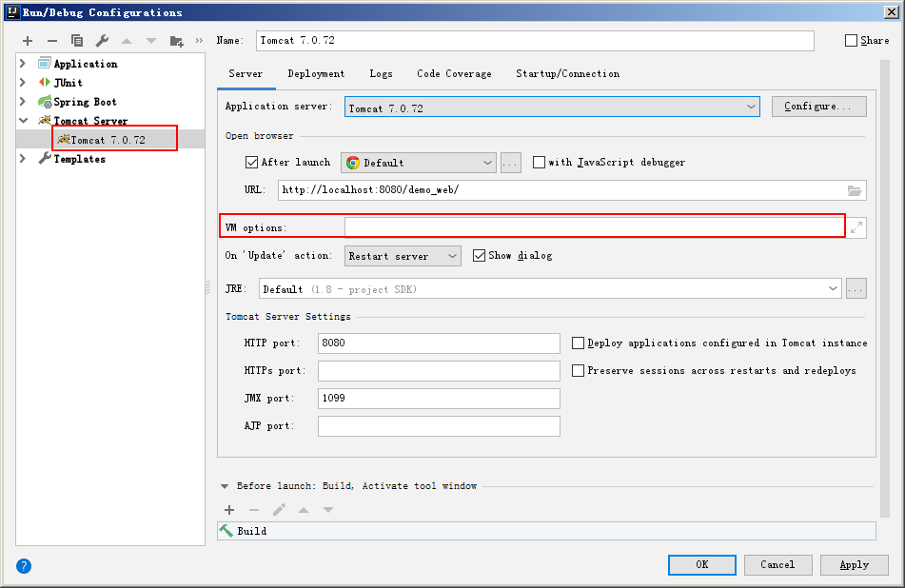905x588 pixels.
Task: Remove the selected configuration
Action: tap(51, 41)
